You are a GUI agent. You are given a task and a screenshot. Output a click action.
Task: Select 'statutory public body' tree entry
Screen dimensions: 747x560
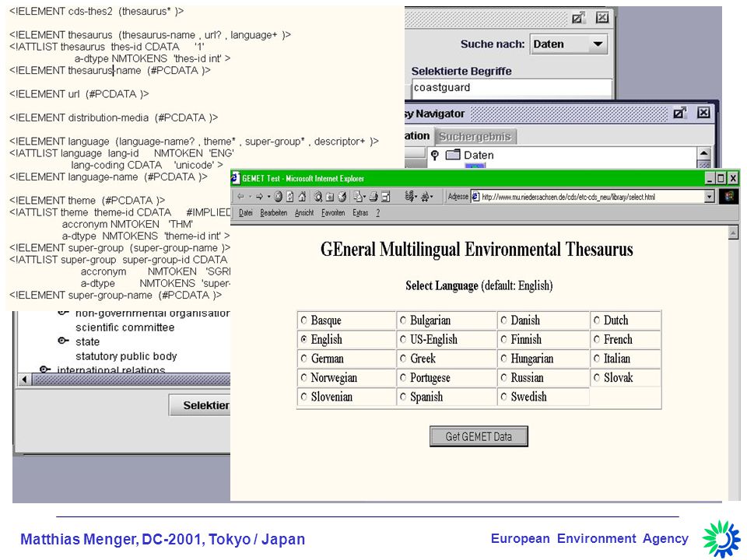[126, 356]
